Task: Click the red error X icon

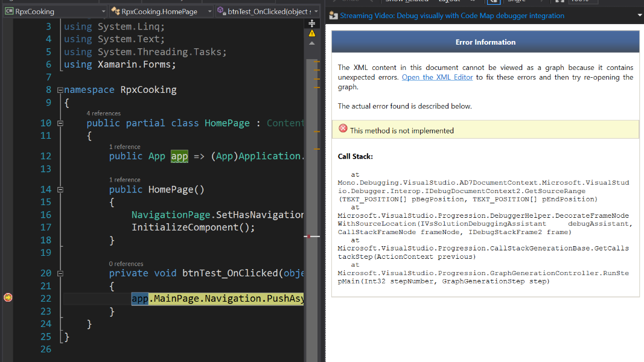Action: point(343,129)
